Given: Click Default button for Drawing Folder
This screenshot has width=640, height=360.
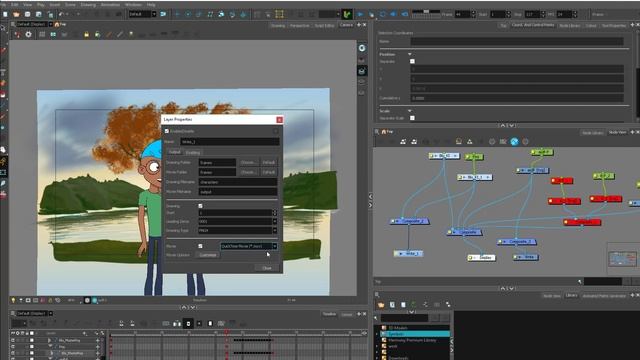Looking at the screenshot, I should point(269,162).
